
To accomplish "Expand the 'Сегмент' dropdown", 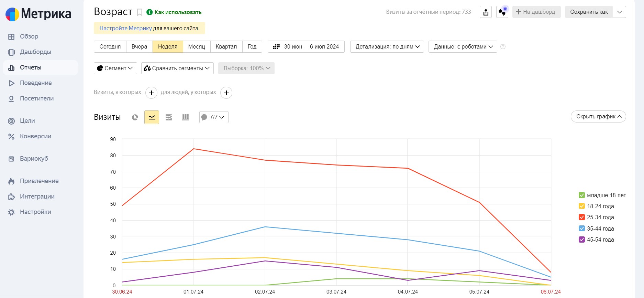I will tap(115, 68).
